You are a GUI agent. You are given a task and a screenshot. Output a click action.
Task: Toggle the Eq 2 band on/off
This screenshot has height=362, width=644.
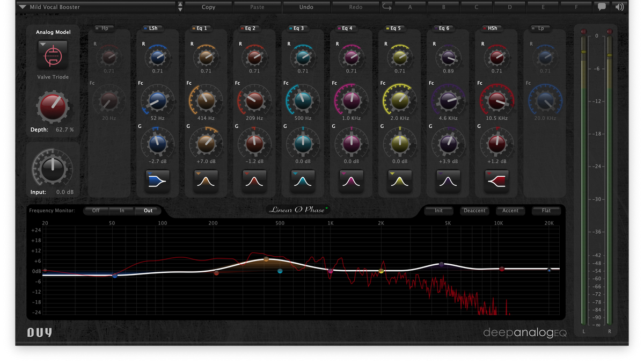pos(248,28)
